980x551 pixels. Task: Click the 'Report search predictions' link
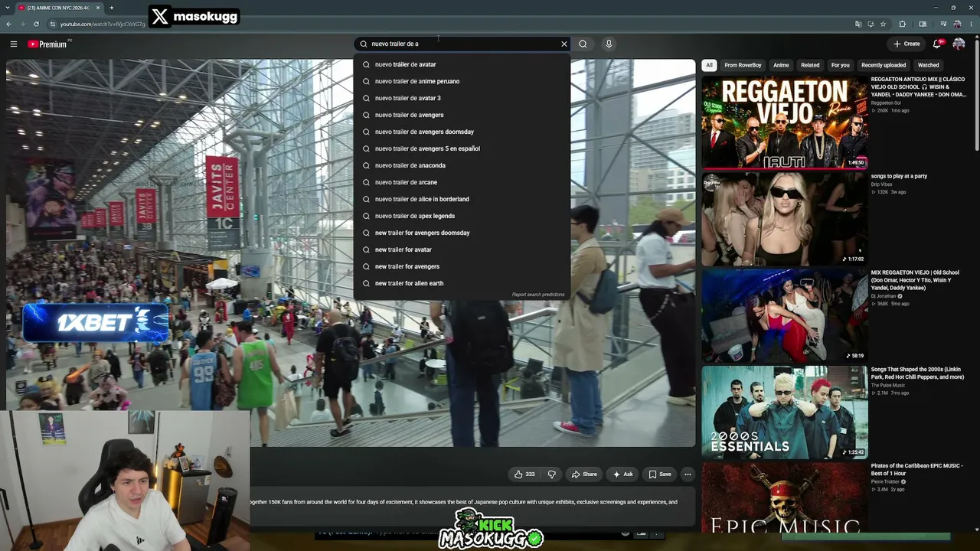[538, 295]
